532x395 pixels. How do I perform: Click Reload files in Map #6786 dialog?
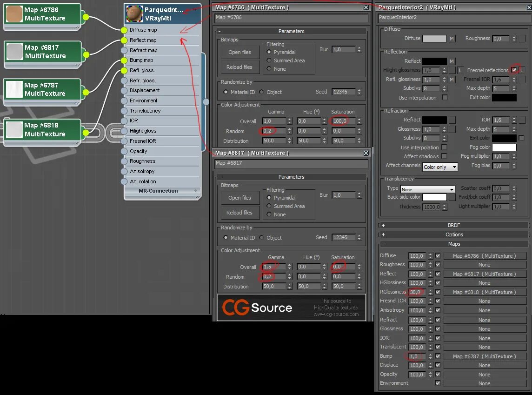click(x=239, y=67)
